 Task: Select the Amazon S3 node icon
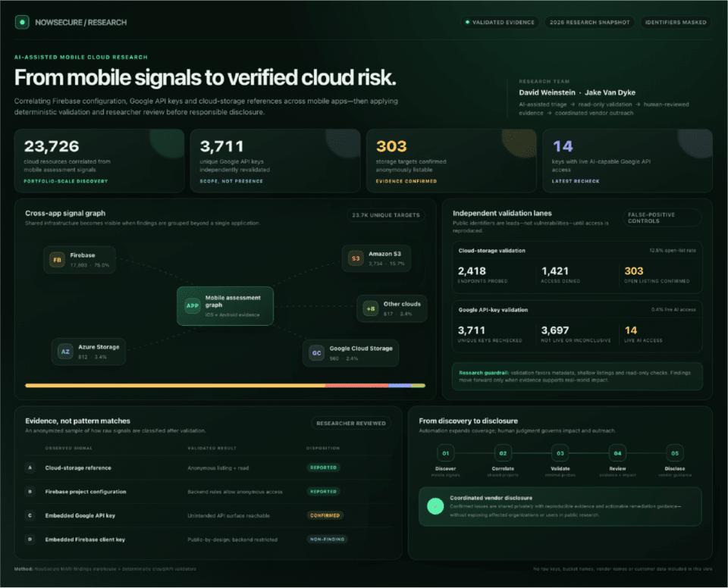coord(356,258)
